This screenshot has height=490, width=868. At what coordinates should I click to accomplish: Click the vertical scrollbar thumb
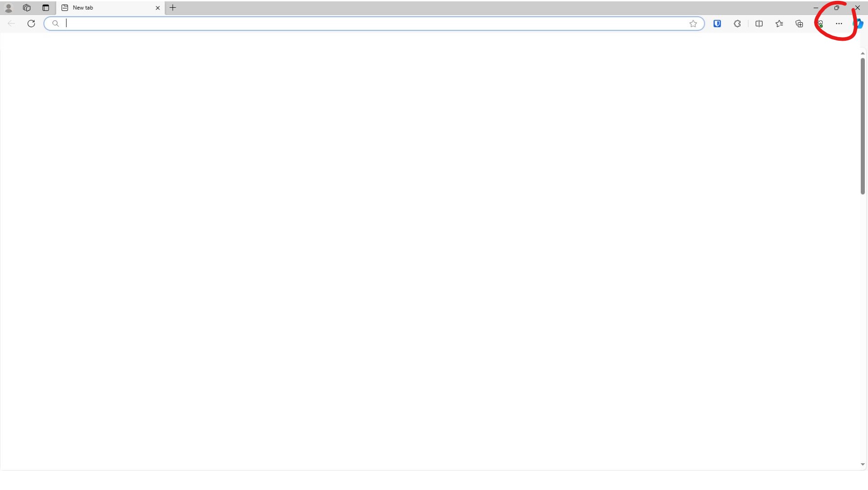(863, 126)
